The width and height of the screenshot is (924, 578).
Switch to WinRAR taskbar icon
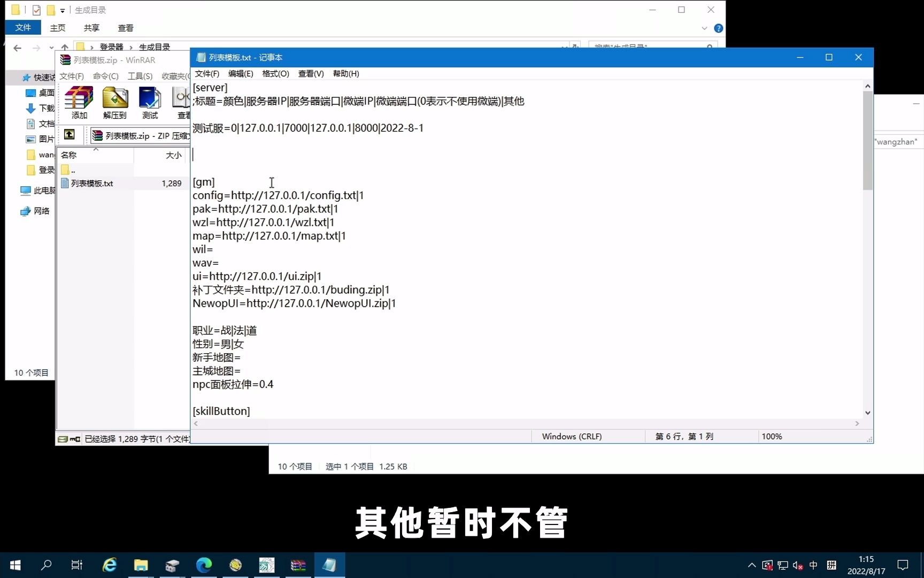coord(298,565)
